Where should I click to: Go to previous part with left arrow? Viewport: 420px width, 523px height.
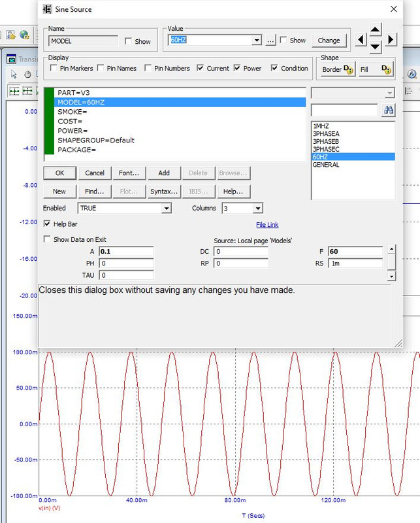point(361,39)
